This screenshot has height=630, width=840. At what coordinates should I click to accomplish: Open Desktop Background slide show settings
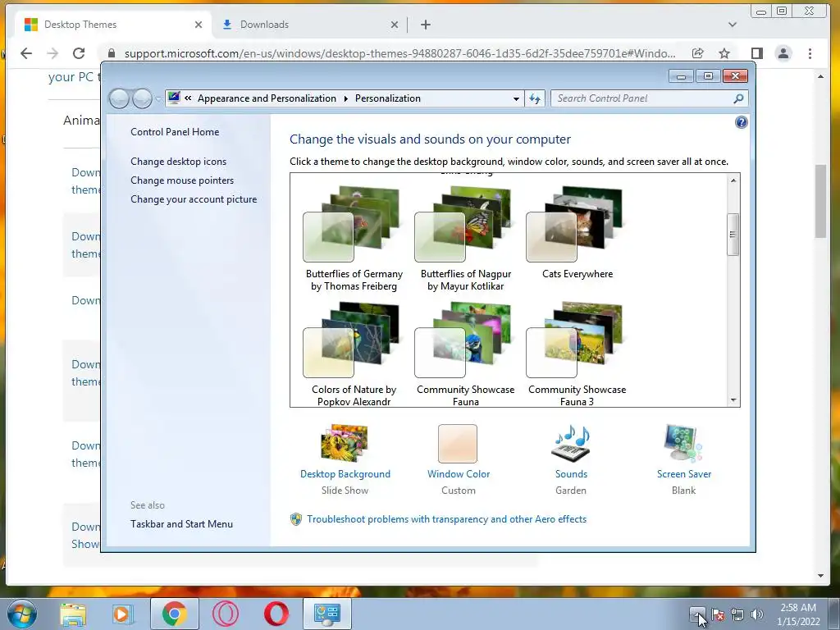tap(345, 443)
